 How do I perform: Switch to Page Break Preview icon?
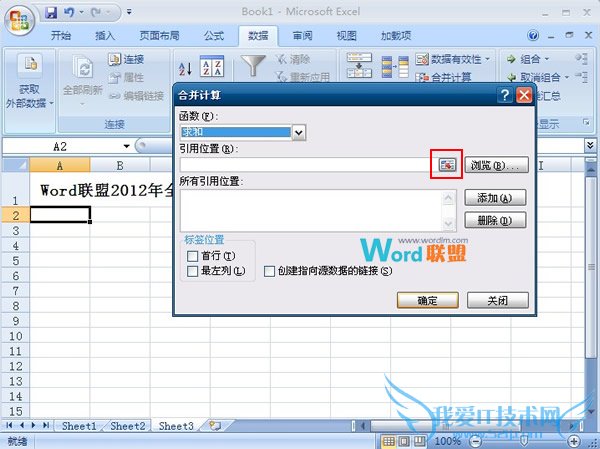coord(420,441)
